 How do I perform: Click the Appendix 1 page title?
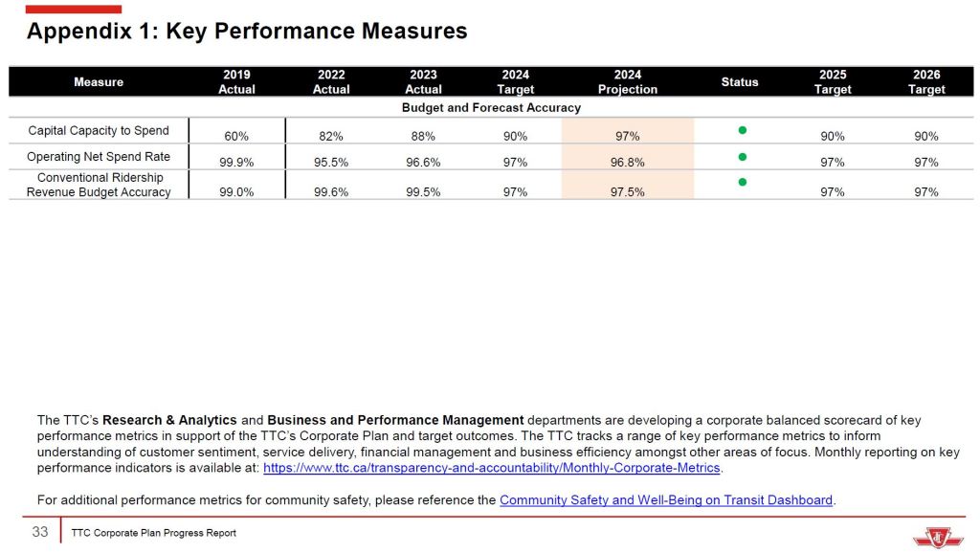pyautogui.click(x=247, y=32)
